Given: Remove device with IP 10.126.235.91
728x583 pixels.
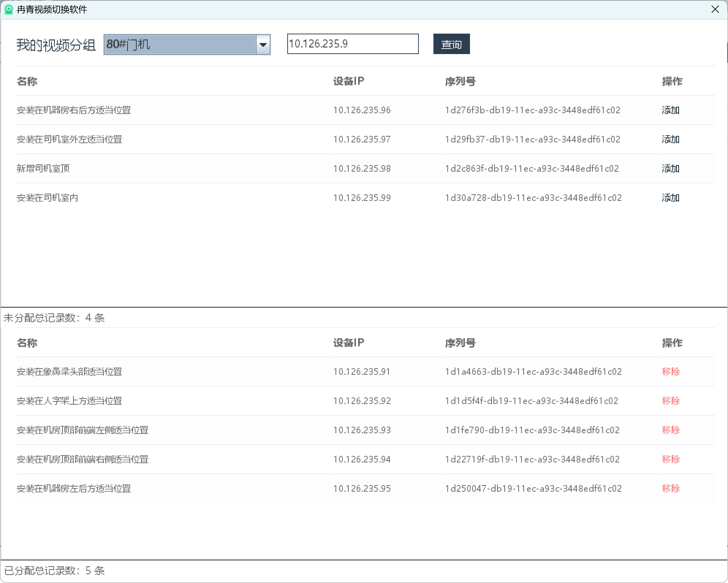Looking at the screenshot, I should 671,371.
